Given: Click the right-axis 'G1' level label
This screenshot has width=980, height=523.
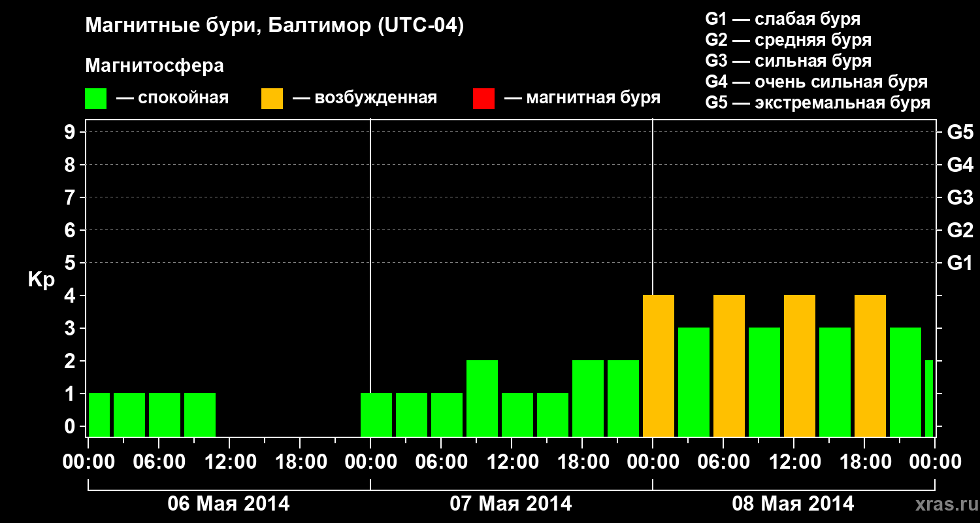Looking at the screenshot, I should click(x=960, y=263).
